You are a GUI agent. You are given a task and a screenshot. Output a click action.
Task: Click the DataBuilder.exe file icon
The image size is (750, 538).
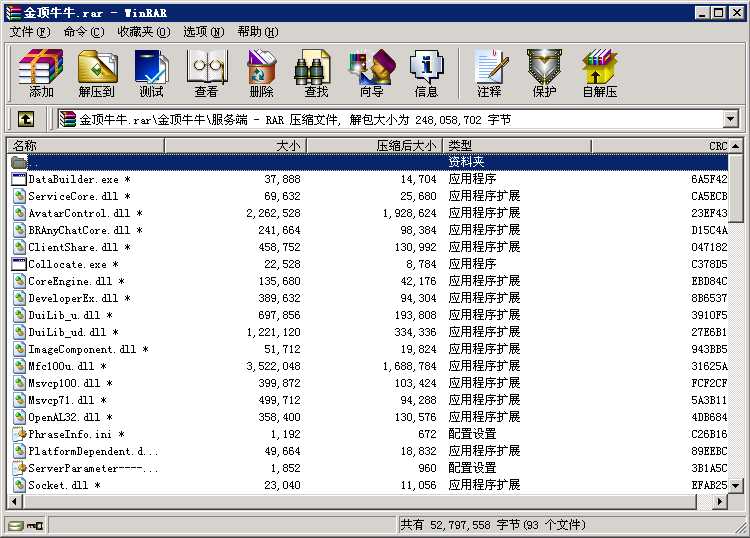[x=19, y=179]
